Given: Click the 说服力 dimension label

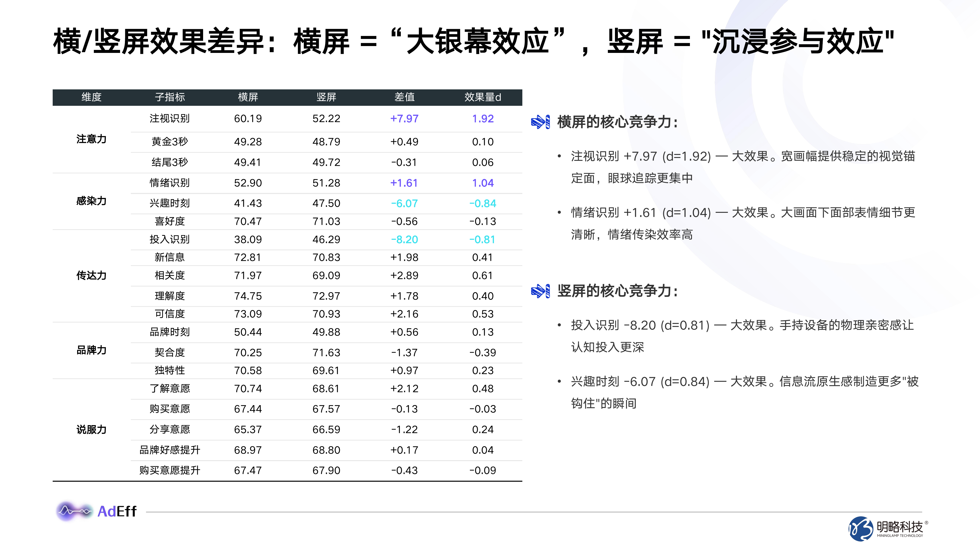Looking at the screenshot, I should tap(91, 430).
